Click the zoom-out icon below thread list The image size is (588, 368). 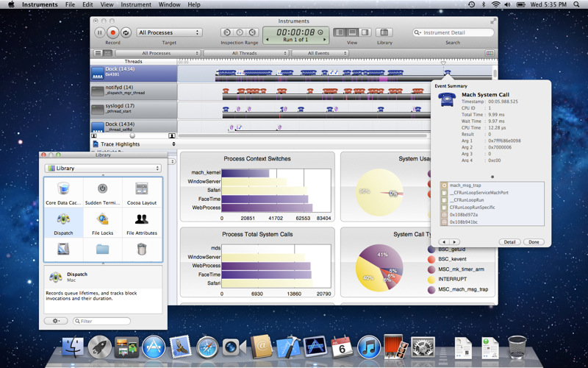coord(94,135)
